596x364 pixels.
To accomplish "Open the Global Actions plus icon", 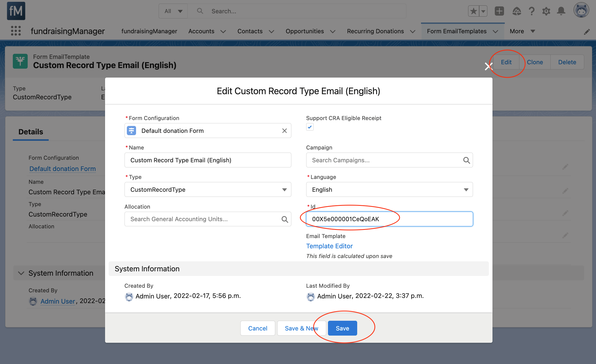I will 499,11.
